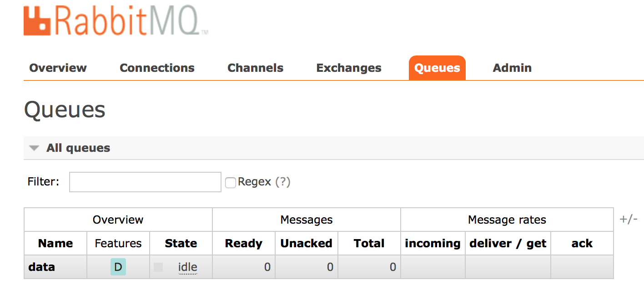The image size is (644, 290).
Task: Click the queue Filter input field
Action: [x=145, y=182]
